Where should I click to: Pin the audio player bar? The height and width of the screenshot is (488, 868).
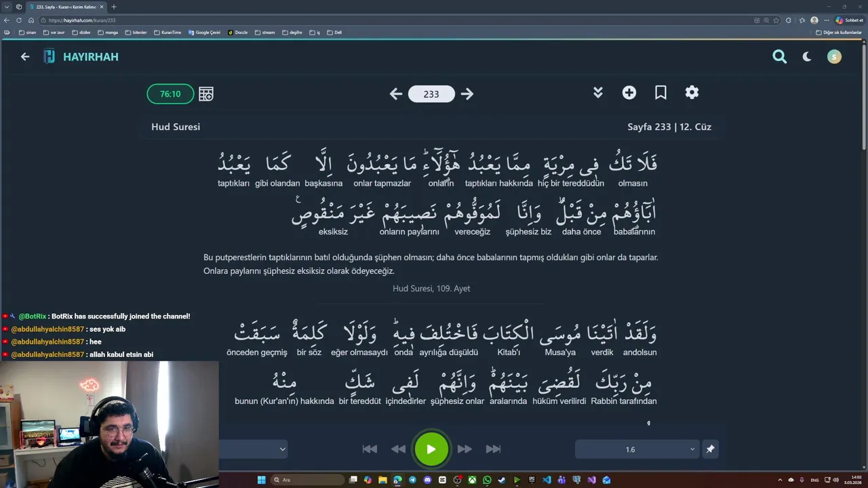pyautogui.click(x=710, y=449)
